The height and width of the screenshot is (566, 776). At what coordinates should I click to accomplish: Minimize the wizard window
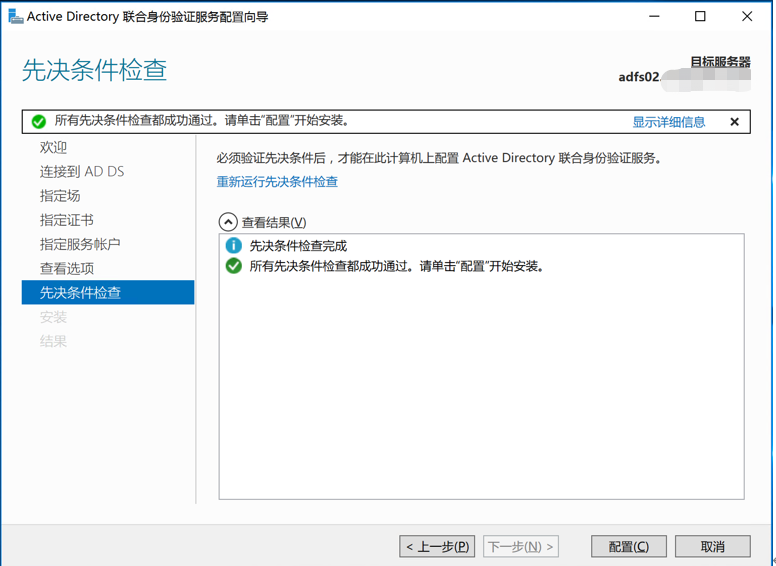(654, 16)
